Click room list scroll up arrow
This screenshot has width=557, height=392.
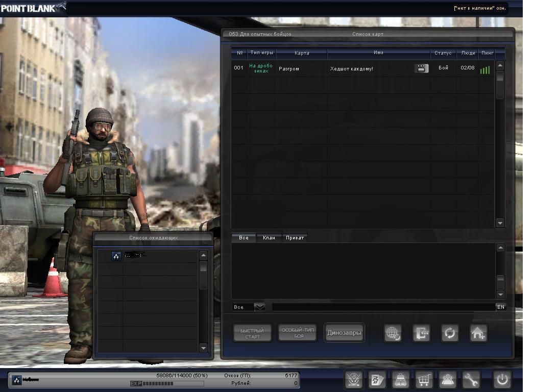pos(500,65)
